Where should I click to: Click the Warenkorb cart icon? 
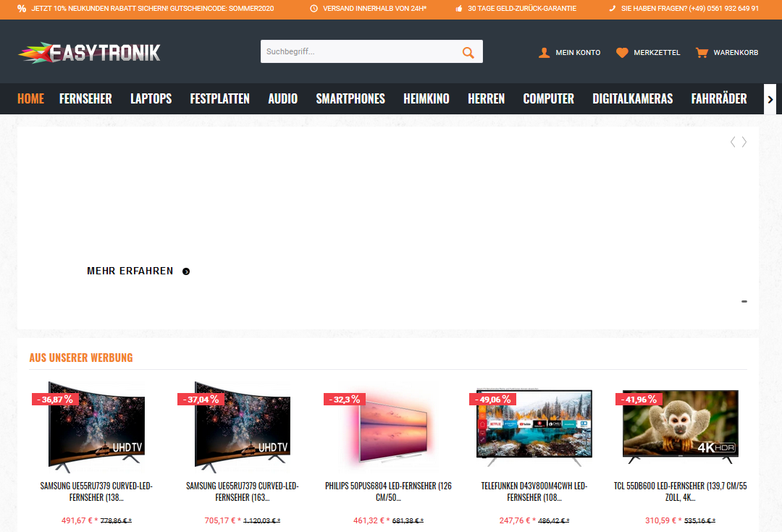(x=702, y=52)
